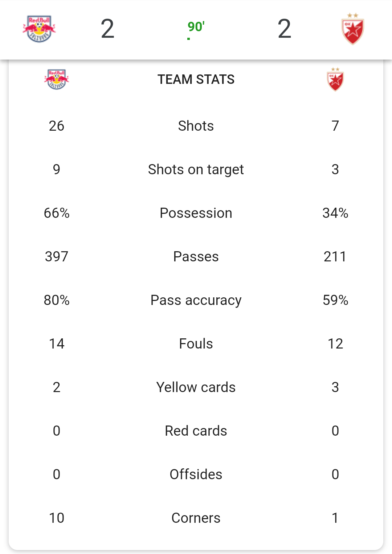Select the Offsides stat label
Image resolution: width=392 pixels, height=554 pixels.
(x=196, y=474)
